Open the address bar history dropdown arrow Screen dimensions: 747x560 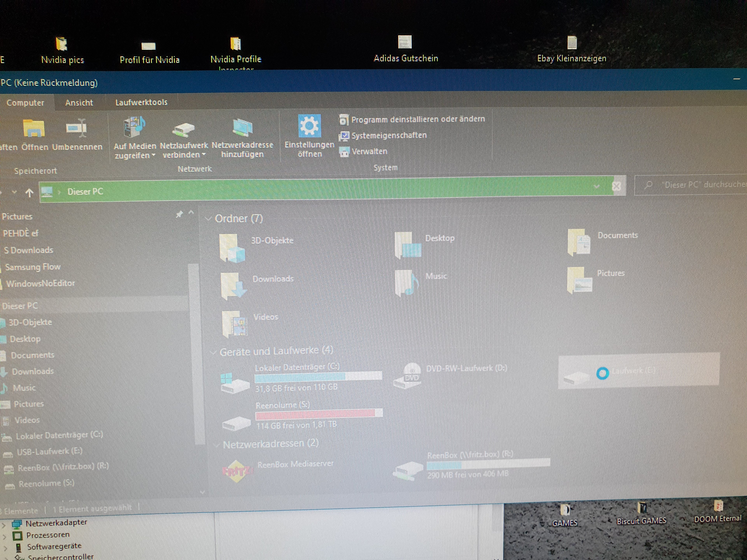pyautogui.click(x=596, y=186)
